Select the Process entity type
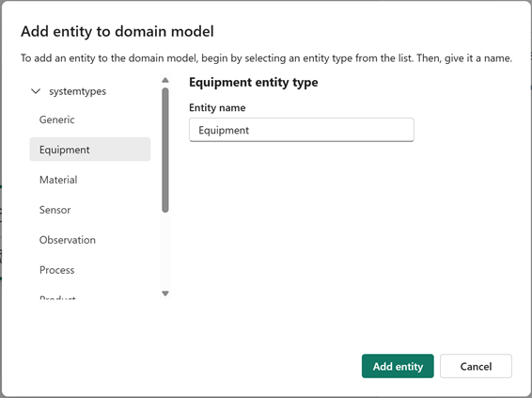Screen dimensions: 532x398 click(90, 270)
